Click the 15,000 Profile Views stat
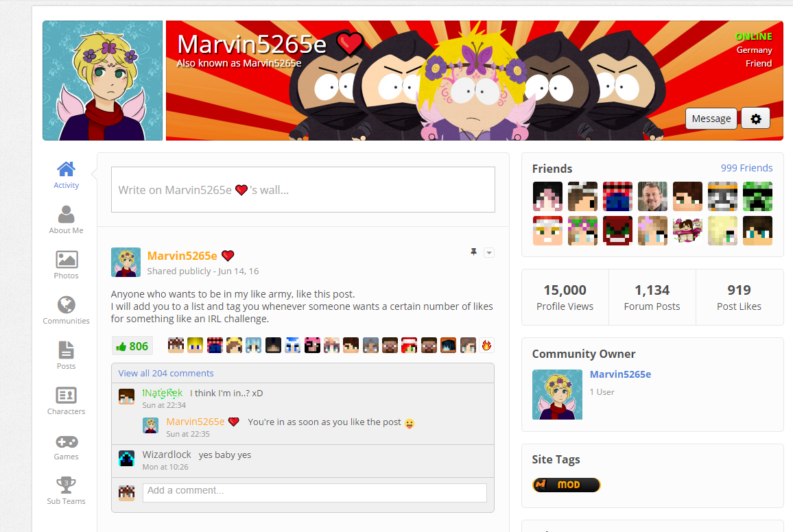Screen dimensions: 793x532 tap(565, 297)
